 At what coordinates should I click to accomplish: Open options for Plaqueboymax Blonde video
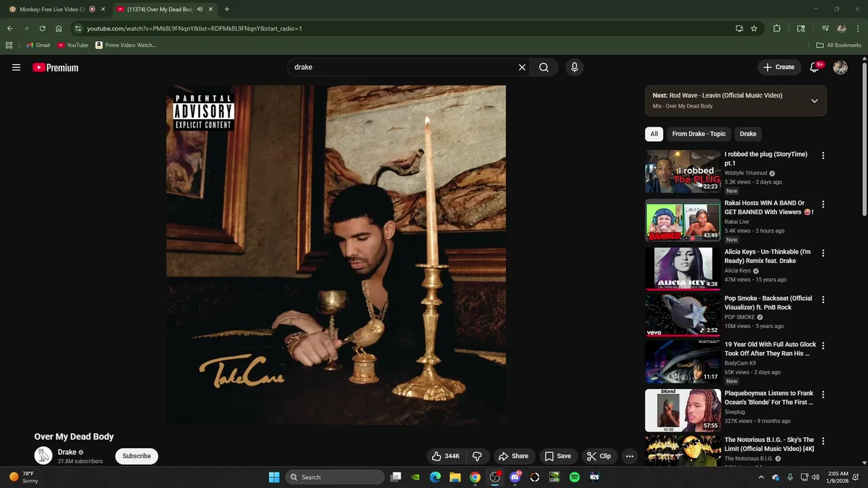coord(823,394)
